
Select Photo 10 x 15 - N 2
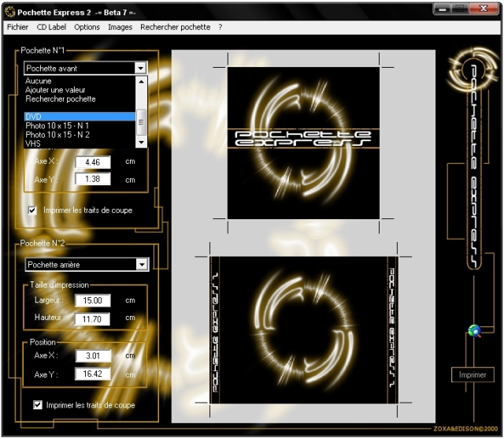[x=80, y=135]
